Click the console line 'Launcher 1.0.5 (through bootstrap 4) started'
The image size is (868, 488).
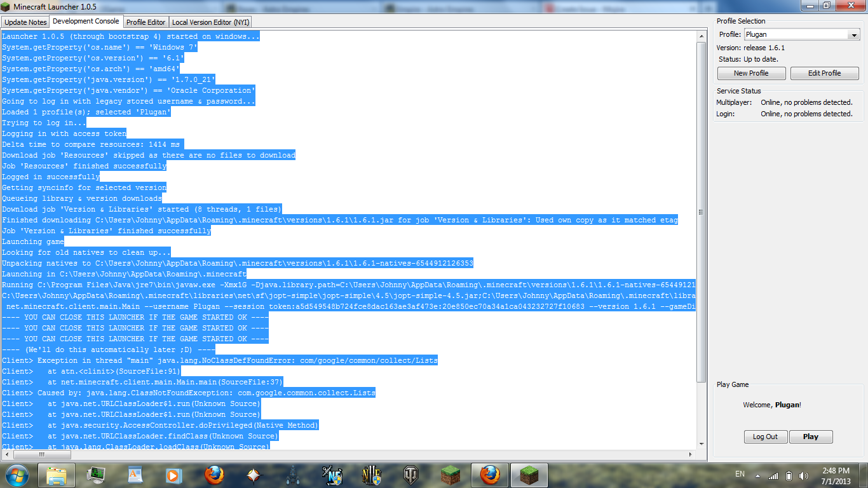[131, 36]
